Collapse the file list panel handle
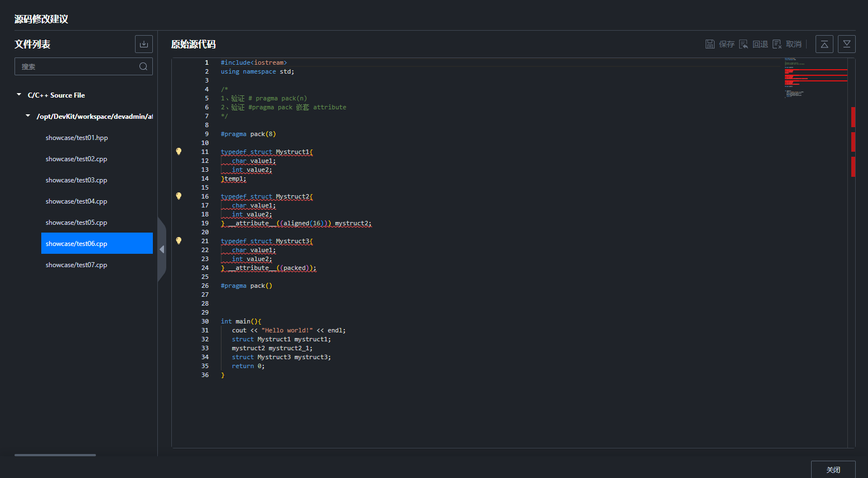The height and width of the screenshot is (478, 868). 162,249
